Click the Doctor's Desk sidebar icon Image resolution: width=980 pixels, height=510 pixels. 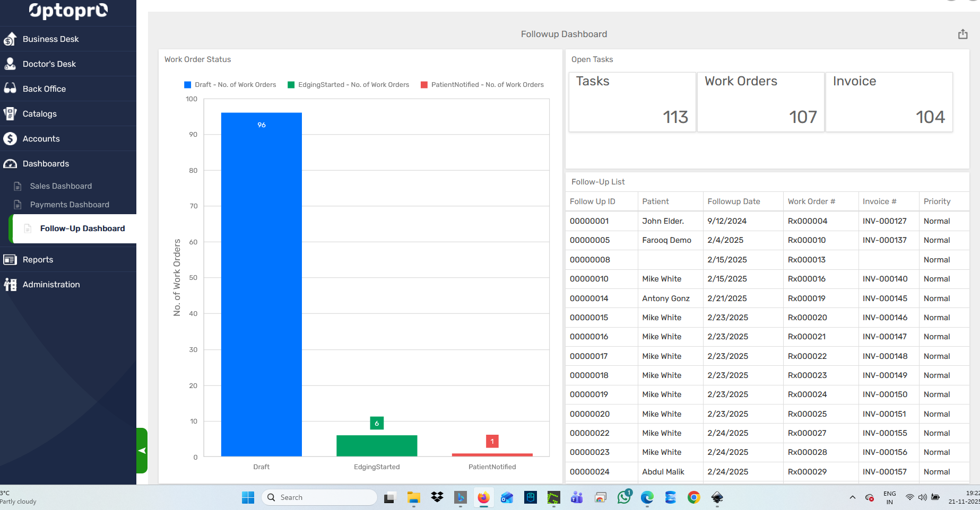(10, 64)
